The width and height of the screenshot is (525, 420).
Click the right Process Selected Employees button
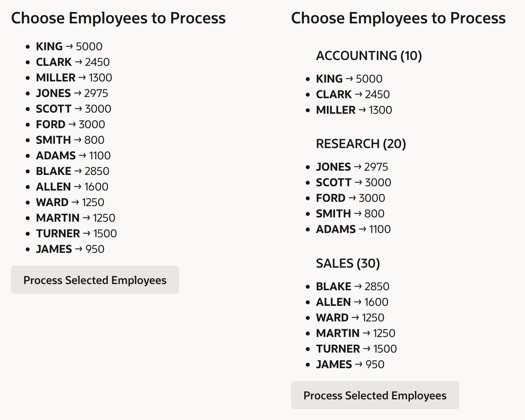coord(375,395)
